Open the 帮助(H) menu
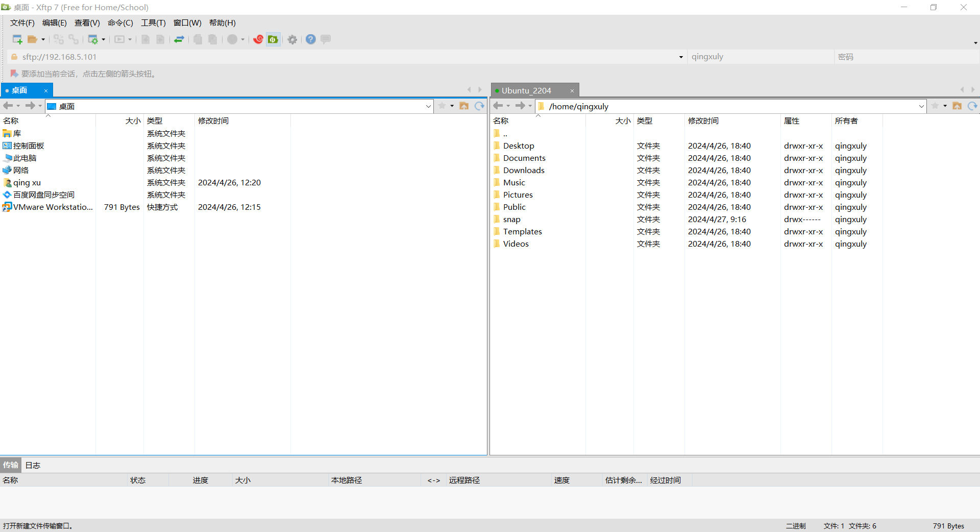This screenshot has width=980, height=532. pyautogui.click(x=223, y=23)
